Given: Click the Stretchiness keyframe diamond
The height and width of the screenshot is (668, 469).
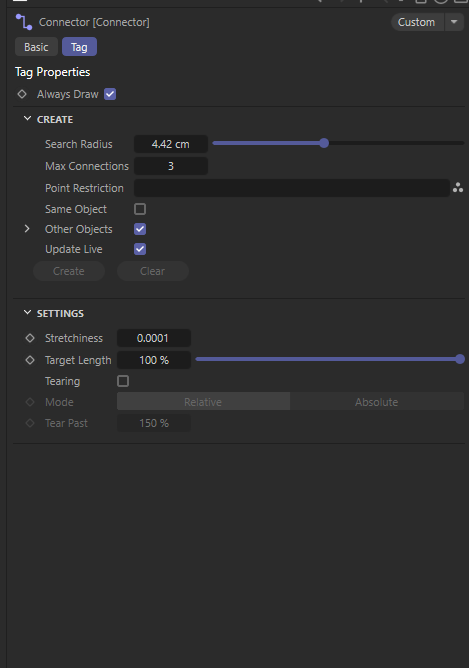Looking at the screenshot, I should click(30, 338).
